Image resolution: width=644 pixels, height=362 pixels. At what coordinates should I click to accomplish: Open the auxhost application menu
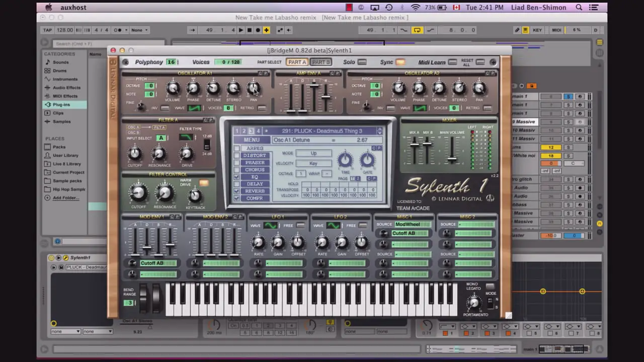pyautogui.click(x=73, y=8)
